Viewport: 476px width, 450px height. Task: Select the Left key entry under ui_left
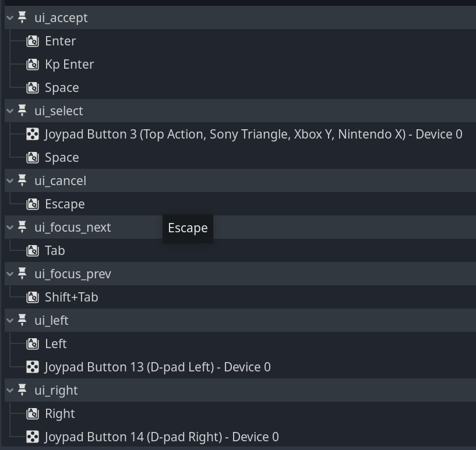pyautogui.click(x=55, y=343)
